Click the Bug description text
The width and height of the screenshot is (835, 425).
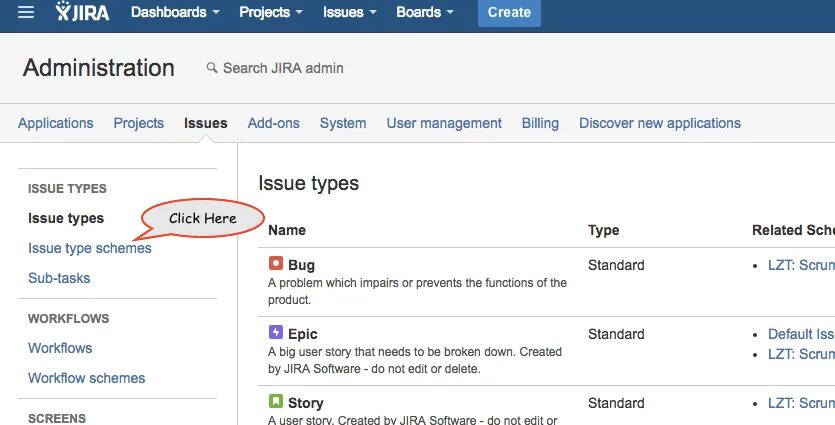click(418, 291)
